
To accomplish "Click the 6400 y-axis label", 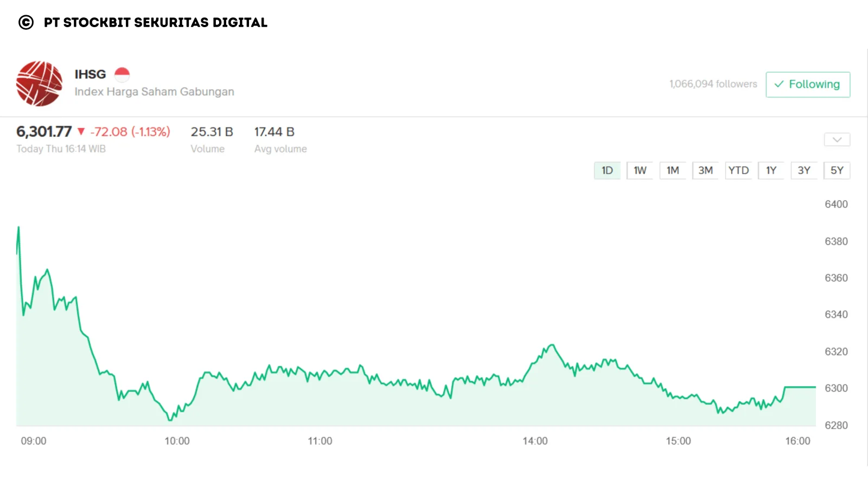I will click(x=836, y=204).
